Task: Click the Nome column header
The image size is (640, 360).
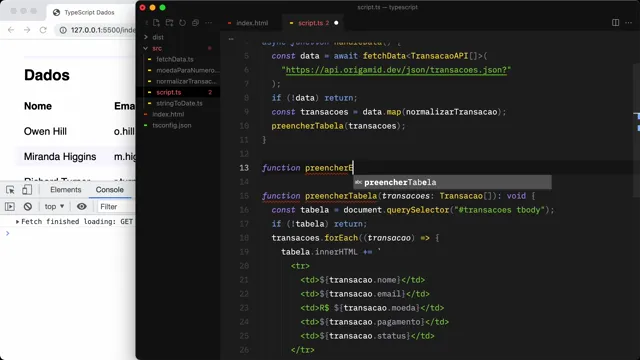Action: pyautogui.click(x=38, y=106)
